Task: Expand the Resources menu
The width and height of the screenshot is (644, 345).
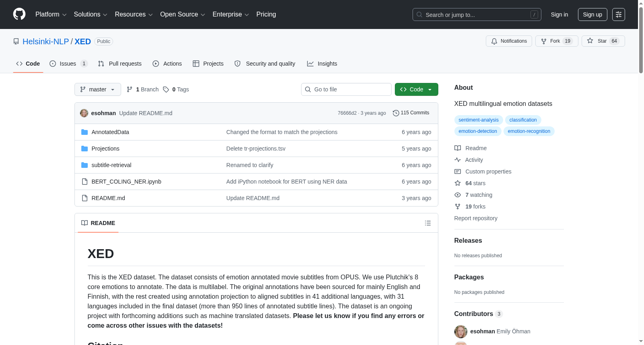Action: coord(134,14)
